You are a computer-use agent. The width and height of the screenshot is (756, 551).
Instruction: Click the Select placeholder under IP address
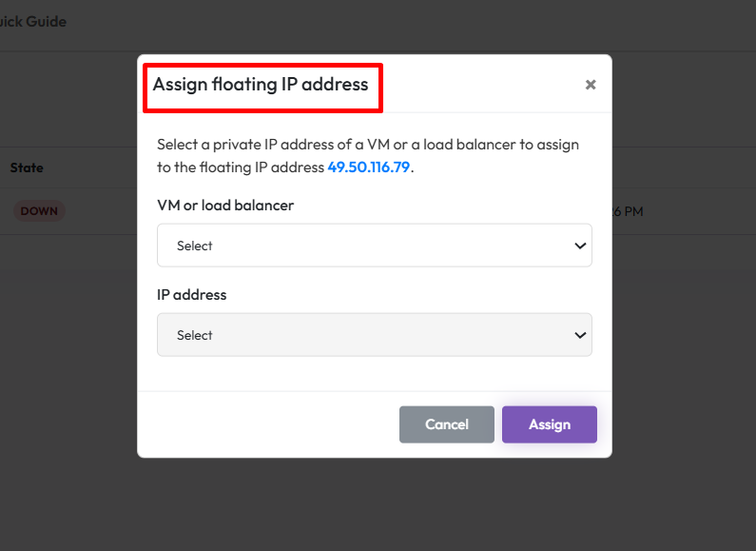point(195,335)
